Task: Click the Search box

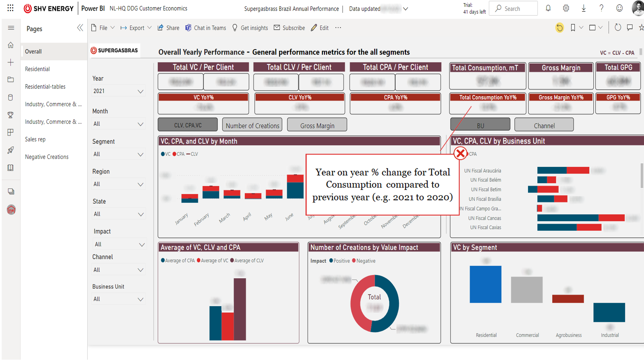Action: [x=513, y=8]
